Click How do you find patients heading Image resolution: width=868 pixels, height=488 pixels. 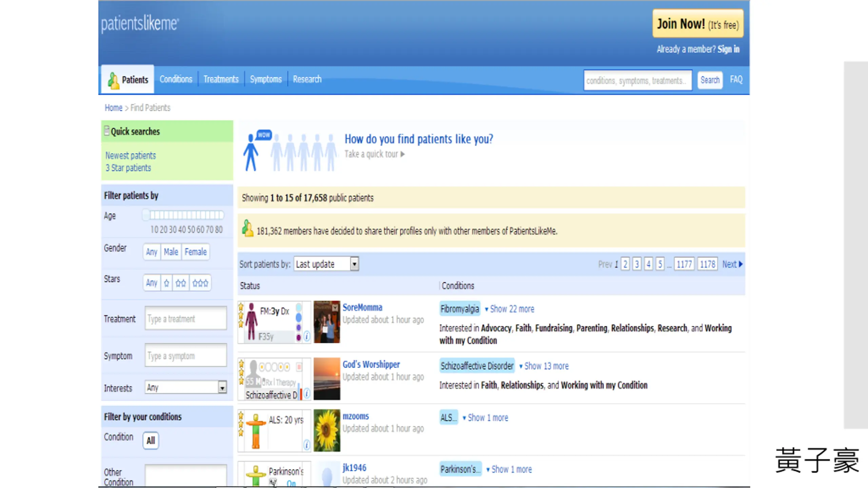(x=419, y=139)
